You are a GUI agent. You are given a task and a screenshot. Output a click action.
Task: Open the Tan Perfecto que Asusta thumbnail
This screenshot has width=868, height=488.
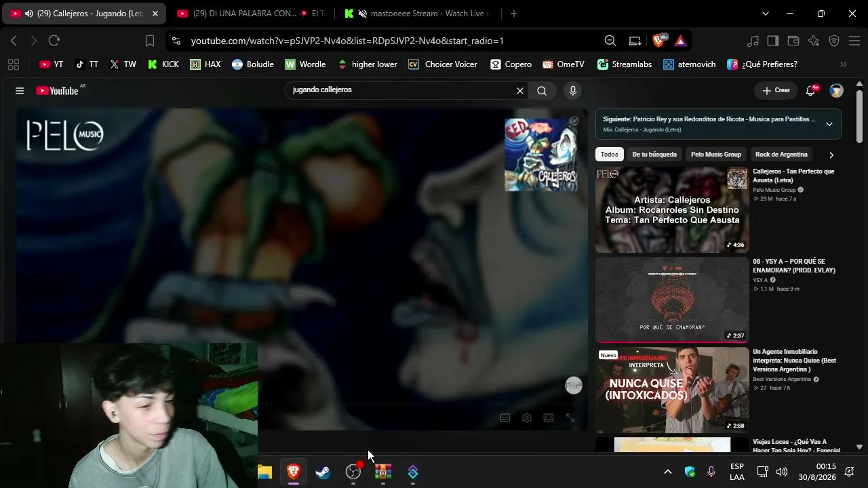[672, 209]
